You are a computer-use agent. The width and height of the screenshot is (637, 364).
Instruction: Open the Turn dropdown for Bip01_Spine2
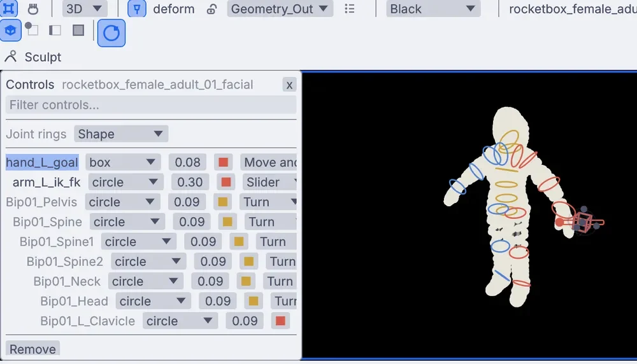(x=281, y=262)
